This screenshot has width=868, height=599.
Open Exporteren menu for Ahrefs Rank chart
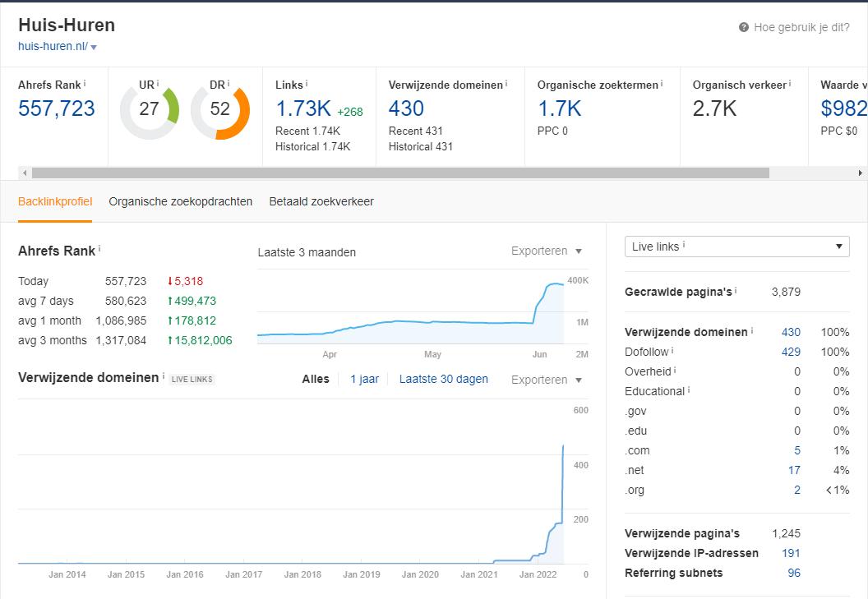(547, 251)
